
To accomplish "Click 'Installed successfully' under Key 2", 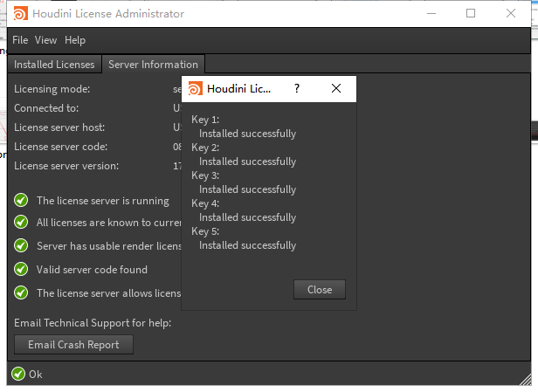I will [247, 162].
